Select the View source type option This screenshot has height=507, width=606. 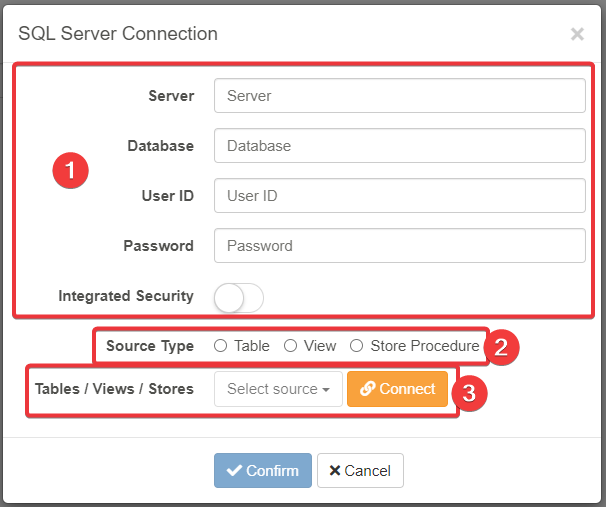pyautogui.click(x=290, y=346)
